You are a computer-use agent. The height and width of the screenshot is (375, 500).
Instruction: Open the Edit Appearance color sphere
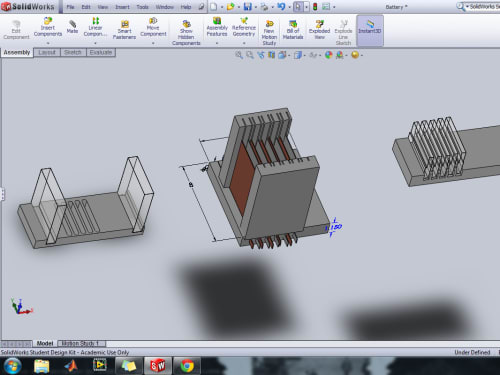[329, 55]
